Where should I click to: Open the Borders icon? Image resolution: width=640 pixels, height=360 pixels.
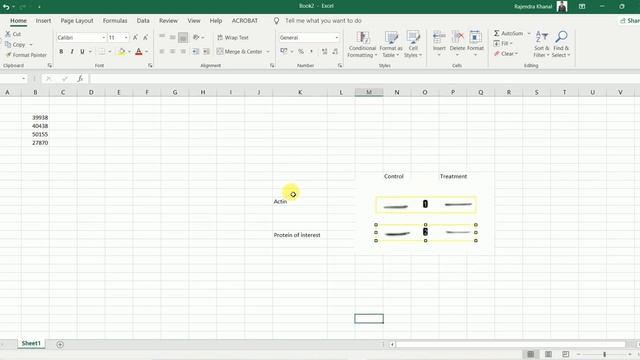(x=102, y=52)
